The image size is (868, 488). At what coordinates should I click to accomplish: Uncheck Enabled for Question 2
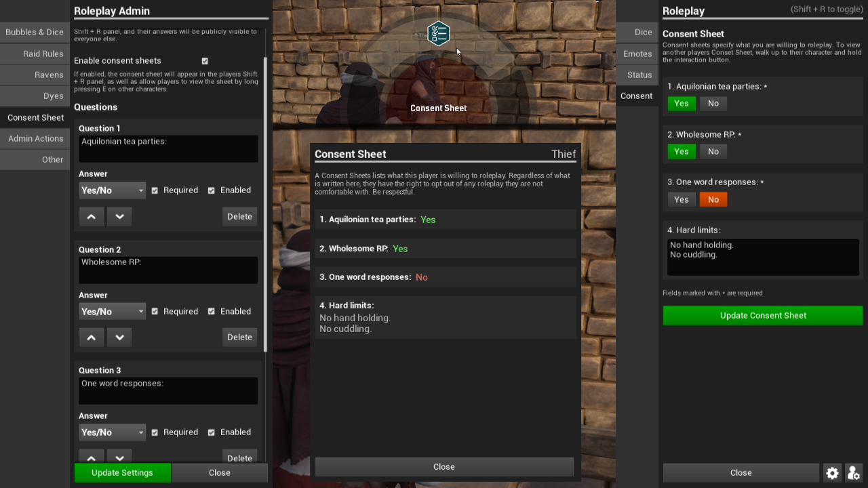pos(211,312)
